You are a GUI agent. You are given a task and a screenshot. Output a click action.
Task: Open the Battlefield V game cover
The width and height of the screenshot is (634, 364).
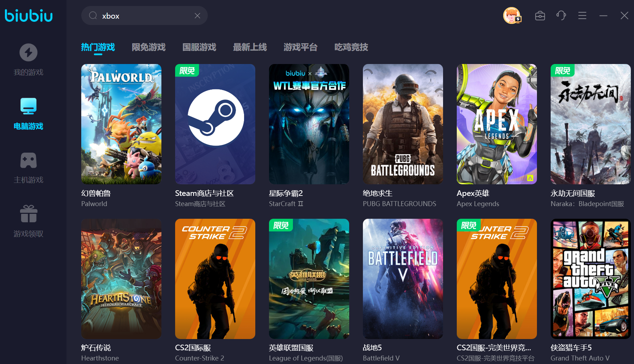point(403,279)
